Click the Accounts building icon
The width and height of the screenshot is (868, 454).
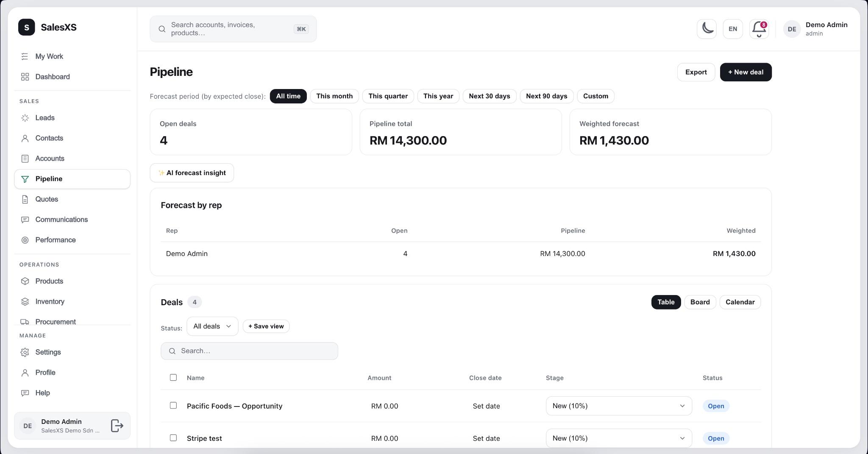[25, 159]
